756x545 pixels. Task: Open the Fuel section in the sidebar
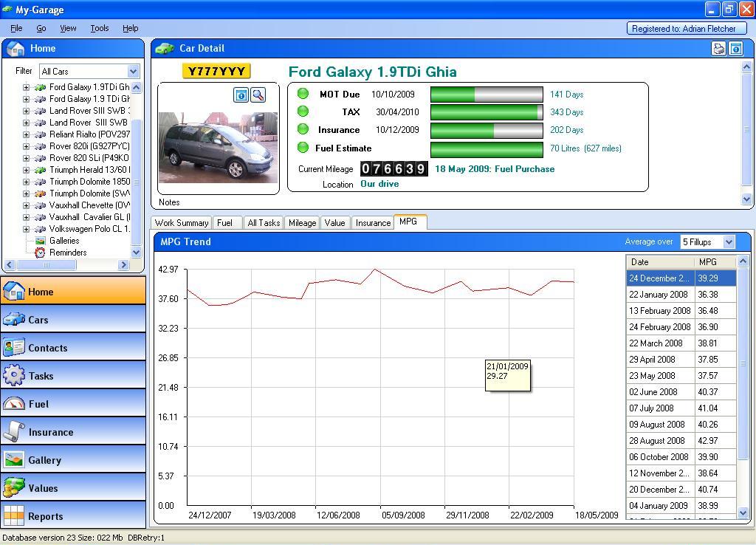click(x=73, y=404)
